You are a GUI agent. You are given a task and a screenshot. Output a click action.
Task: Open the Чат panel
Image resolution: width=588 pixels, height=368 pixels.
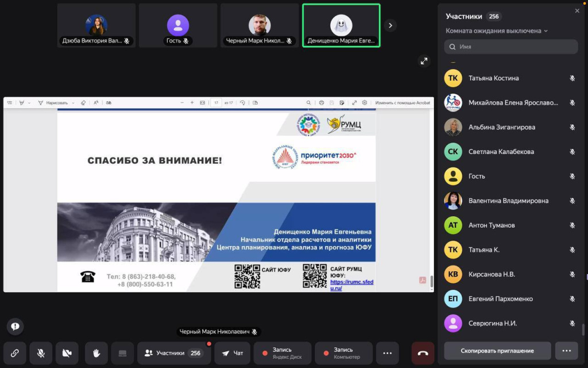[233, 353]
